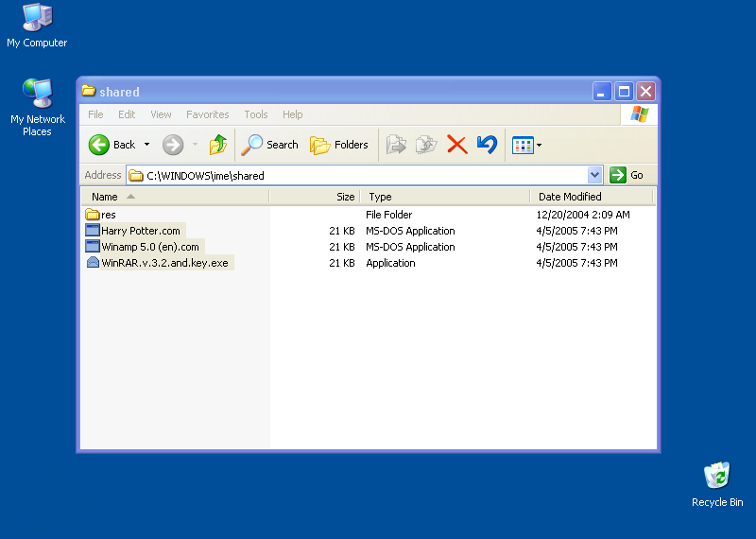Click the folder icon in address bar
Image resolution: width=756 pixels, height=539 pixels.
click(x=136, y=176)
